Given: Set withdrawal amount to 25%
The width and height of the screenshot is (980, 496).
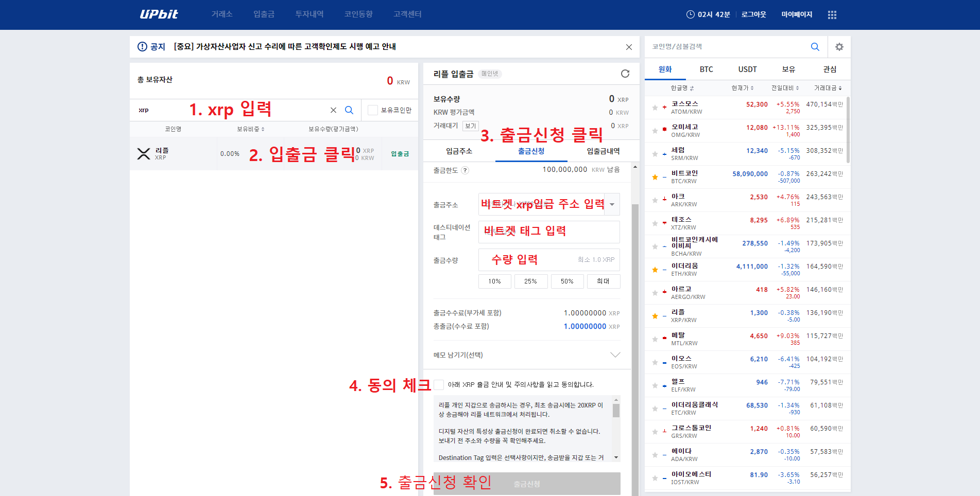Looking at the screenshot, I should (531, 281).
